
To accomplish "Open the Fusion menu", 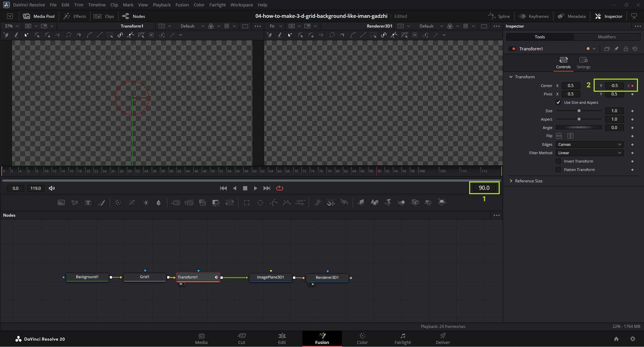I will click(x=182, y=5).
